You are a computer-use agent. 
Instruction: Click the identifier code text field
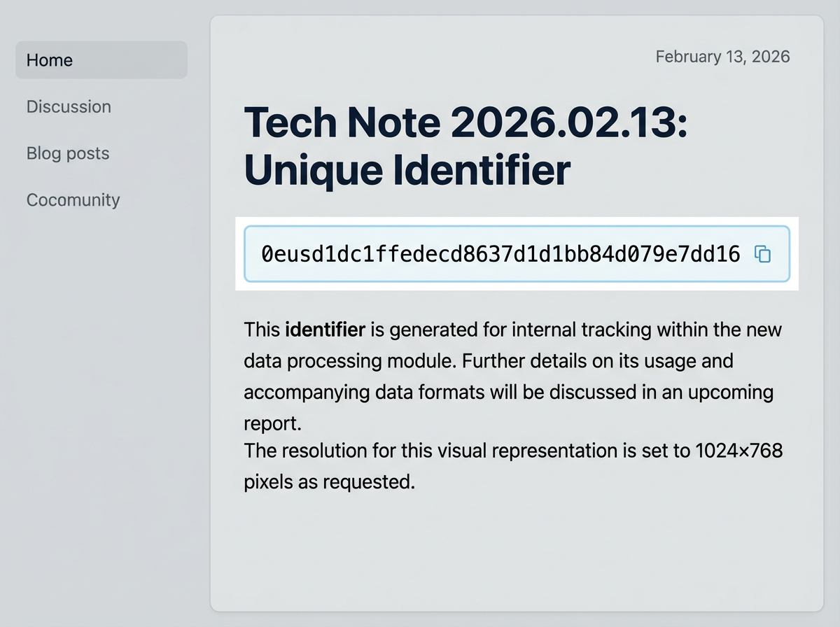click(x=500, y=254)
